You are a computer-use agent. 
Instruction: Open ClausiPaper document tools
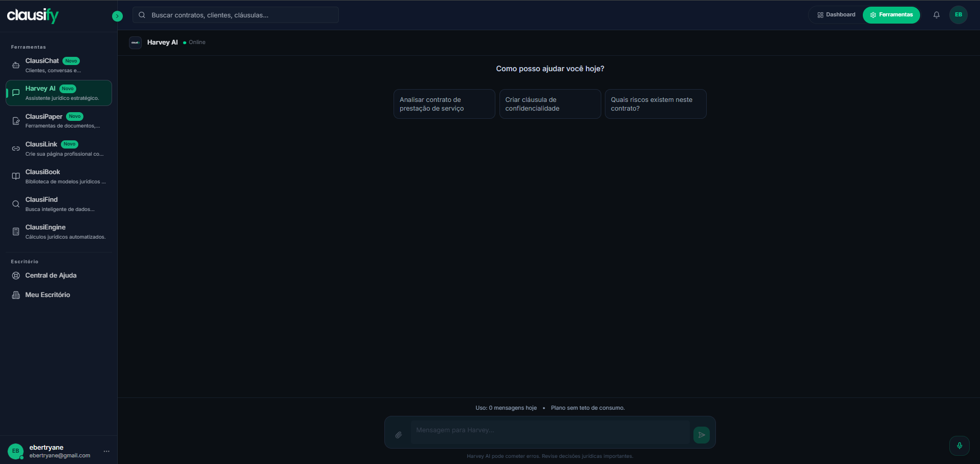(58, 121)
